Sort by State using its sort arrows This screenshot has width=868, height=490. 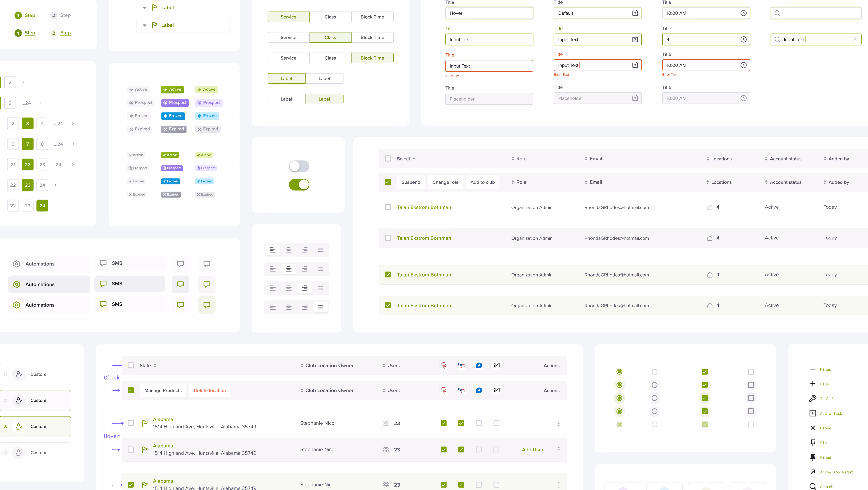[x=154, y=366]
